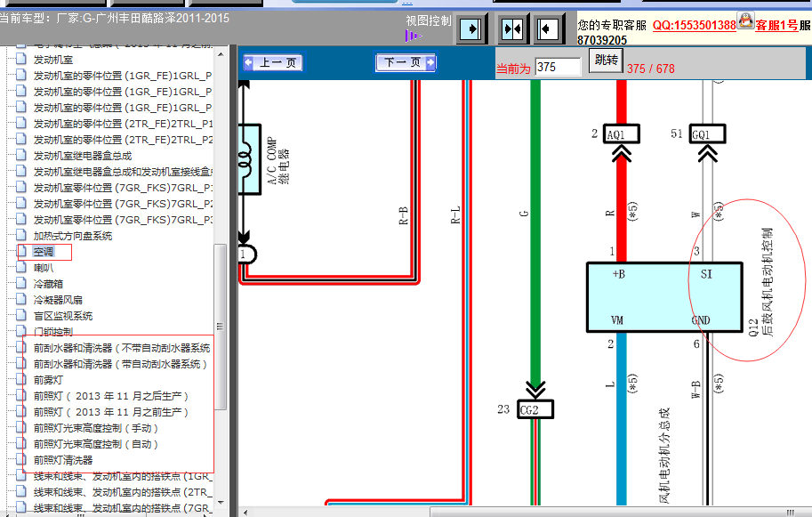
Task: Select the 空调 entry in the tree
Action: pos(44,252)
